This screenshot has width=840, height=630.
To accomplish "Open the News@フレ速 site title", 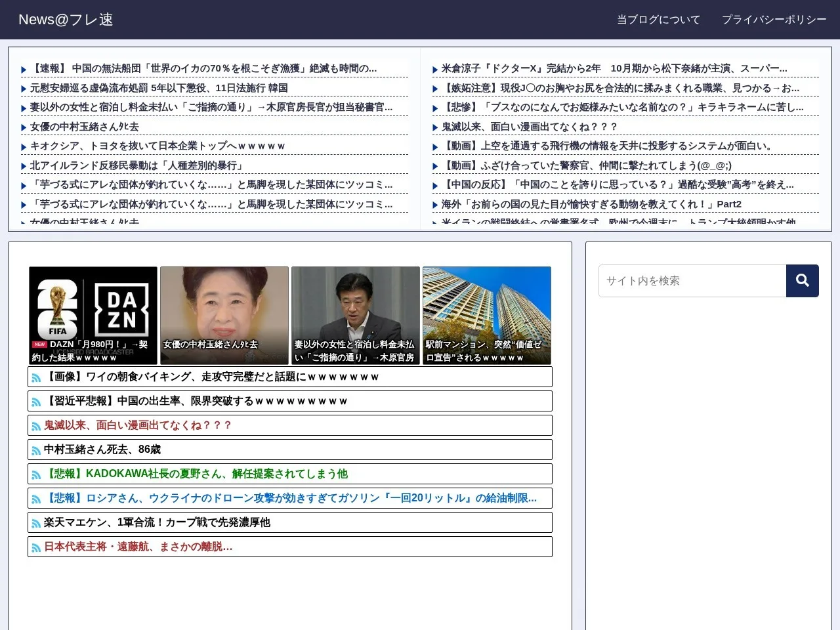I will 66,20.
